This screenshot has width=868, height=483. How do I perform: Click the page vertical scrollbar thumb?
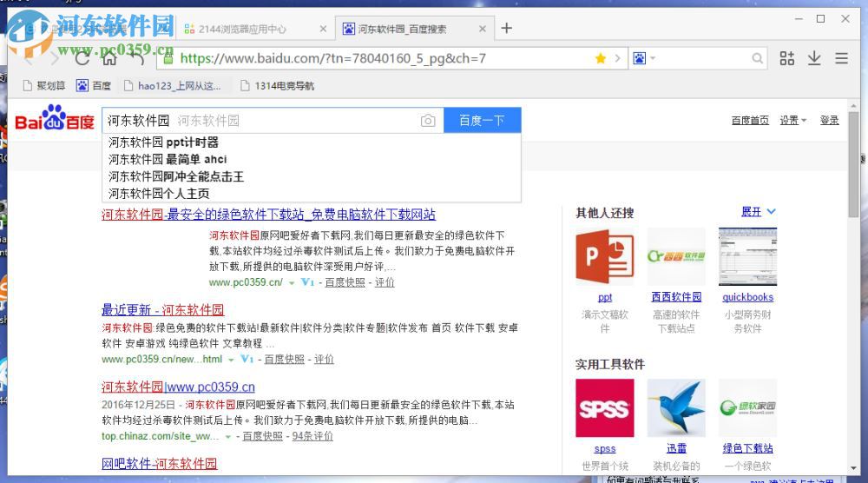coord(853,164)
